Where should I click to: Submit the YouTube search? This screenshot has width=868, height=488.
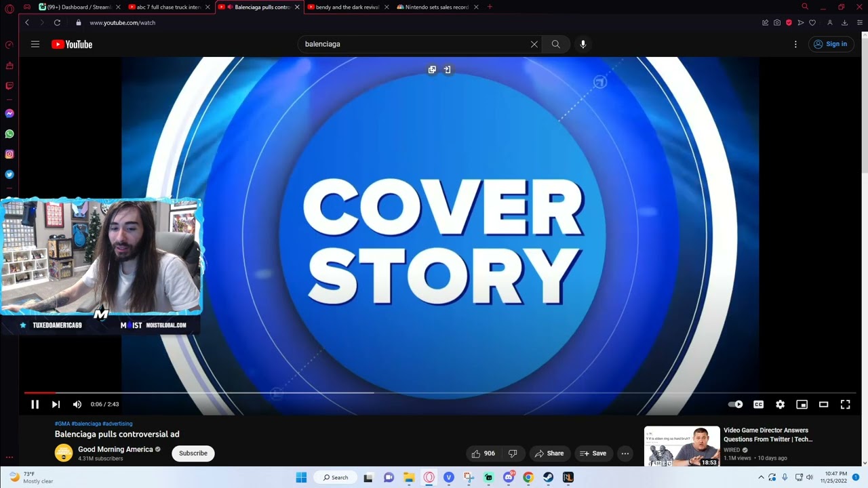556,44
